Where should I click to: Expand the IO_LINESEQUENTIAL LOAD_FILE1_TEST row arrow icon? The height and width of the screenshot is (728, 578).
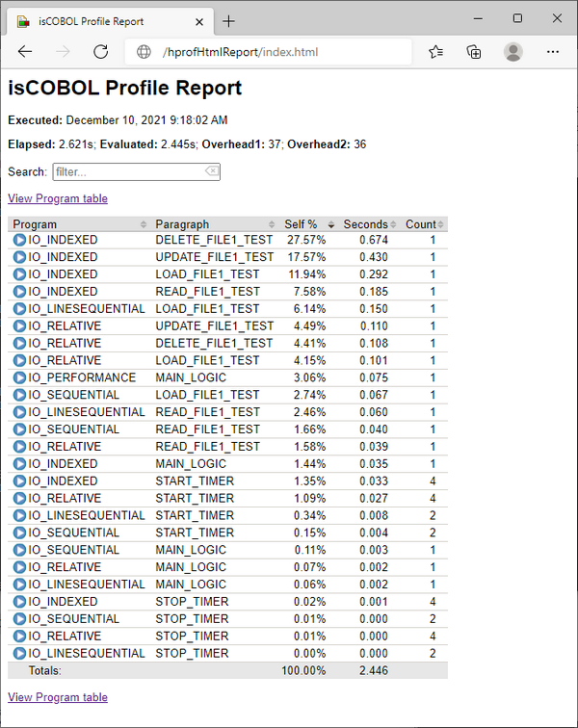coord(19,308)
